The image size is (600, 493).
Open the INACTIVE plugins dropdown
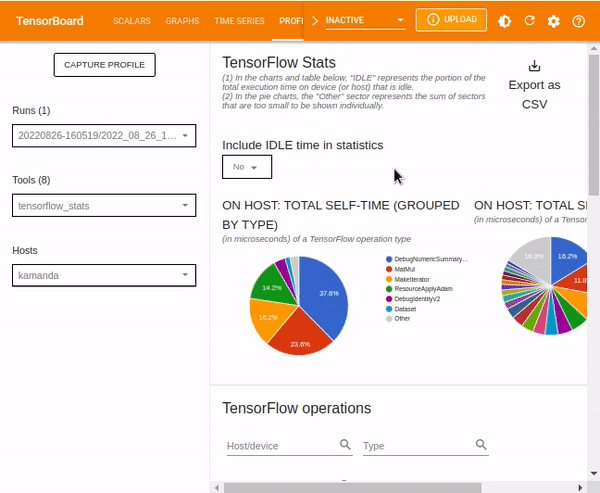pyautogui.click(x=365, y=20)
